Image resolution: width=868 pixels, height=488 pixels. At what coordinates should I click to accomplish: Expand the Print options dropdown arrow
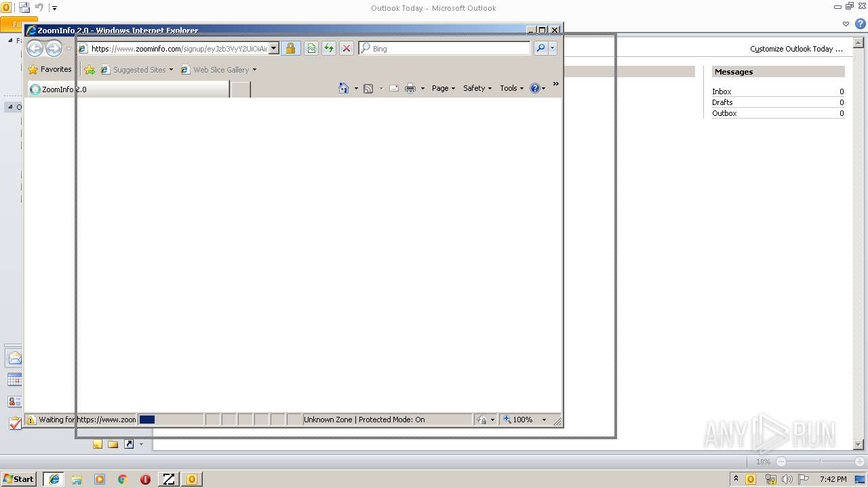422,88
